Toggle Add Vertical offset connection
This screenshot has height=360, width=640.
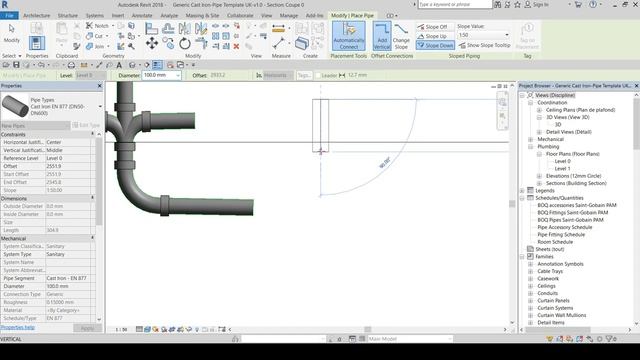coord(382,36)
